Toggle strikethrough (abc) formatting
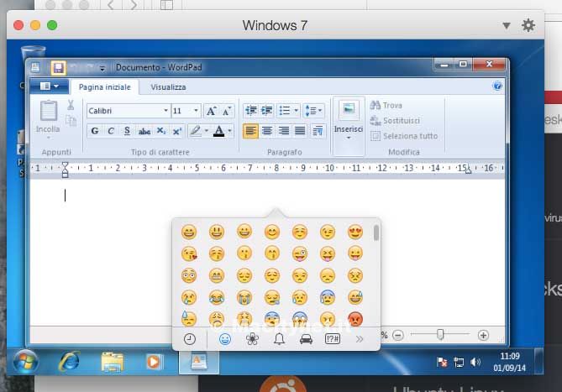 [x=144, y=132]
